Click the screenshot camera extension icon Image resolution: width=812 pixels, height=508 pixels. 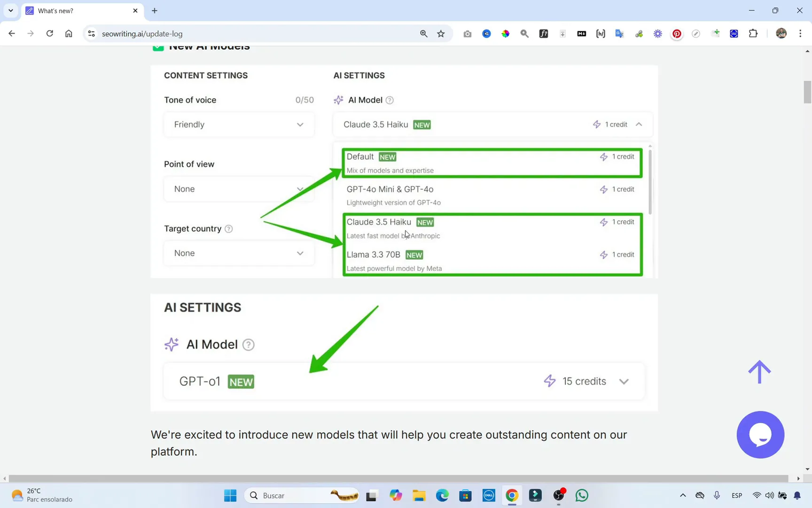[467, 34]
